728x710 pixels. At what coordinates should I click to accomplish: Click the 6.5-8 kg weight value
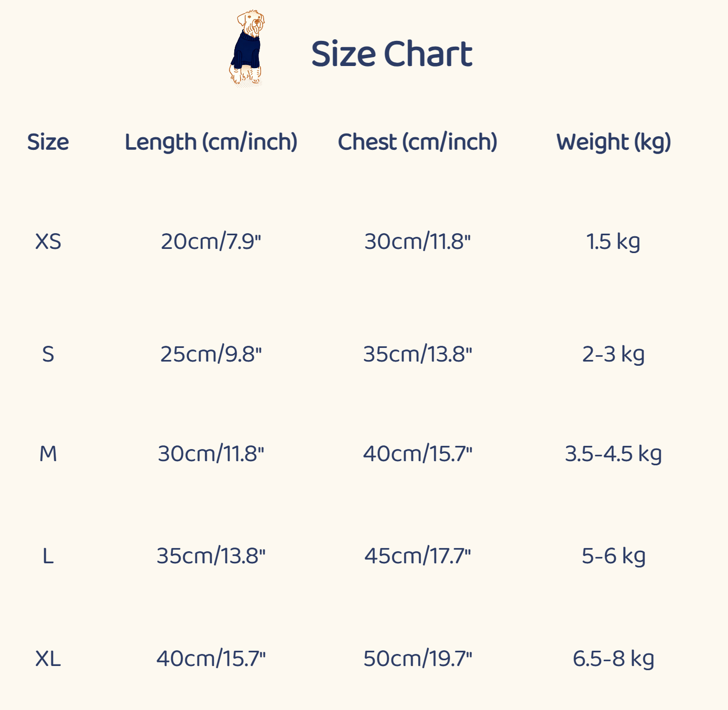pyautogui.click(x=613, y=659)
